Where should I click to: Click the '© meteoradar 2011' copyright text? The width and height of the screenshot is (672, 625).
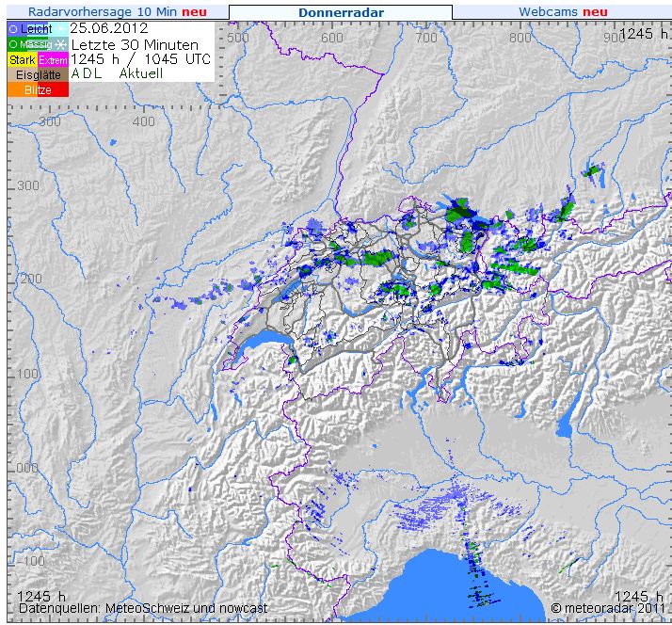point(608,608)
